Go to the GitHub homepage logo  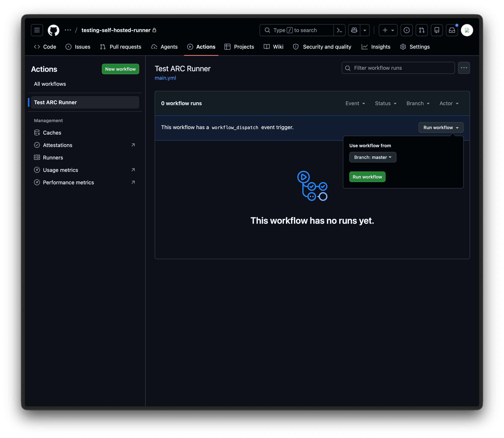point(53,30)
